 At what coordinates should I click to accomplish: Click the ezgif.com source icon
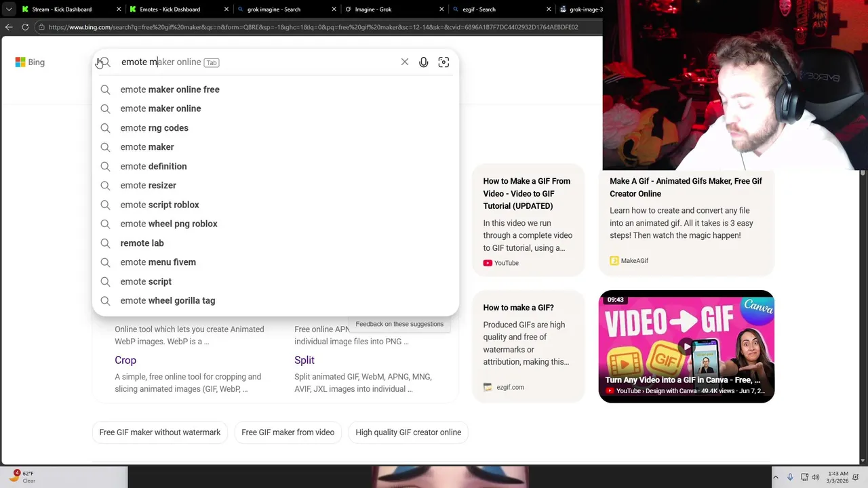click(488, 387)
